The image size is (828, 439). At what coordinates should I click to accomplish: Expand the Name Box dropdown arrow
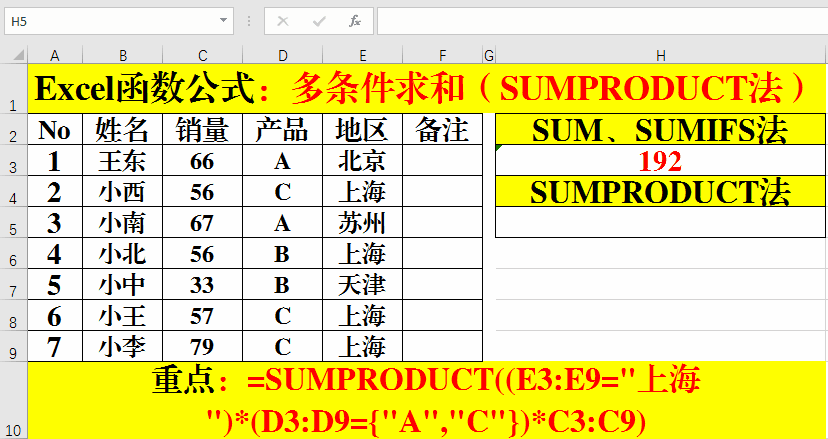[223, 21]
